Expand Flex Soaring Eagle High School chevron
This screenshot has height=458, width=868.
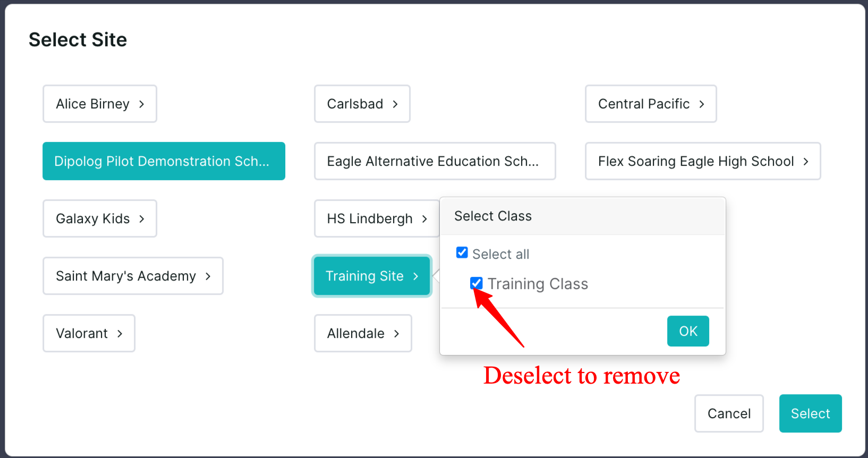tap(806, 162)
